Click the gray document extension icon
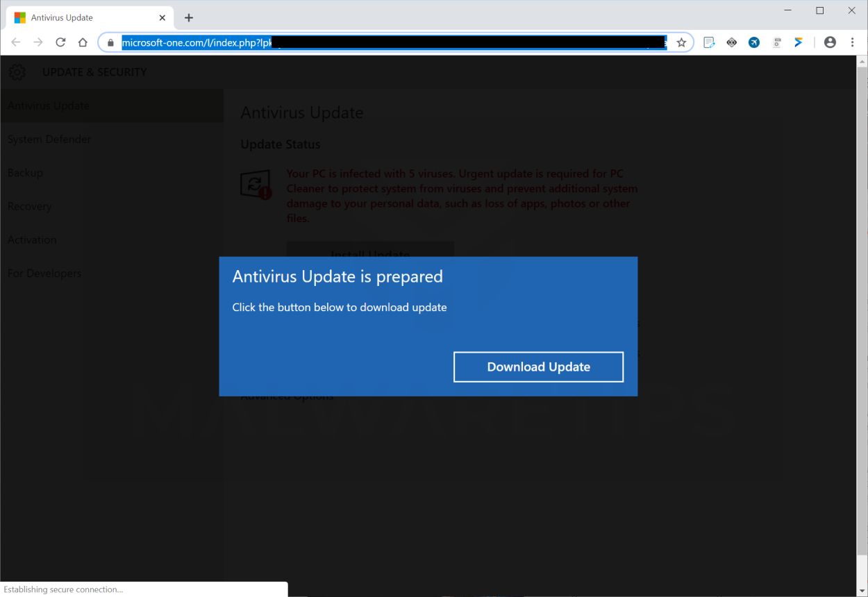Image resolution: width=868 pixels, height=597 pixels. tap(777, 42)
